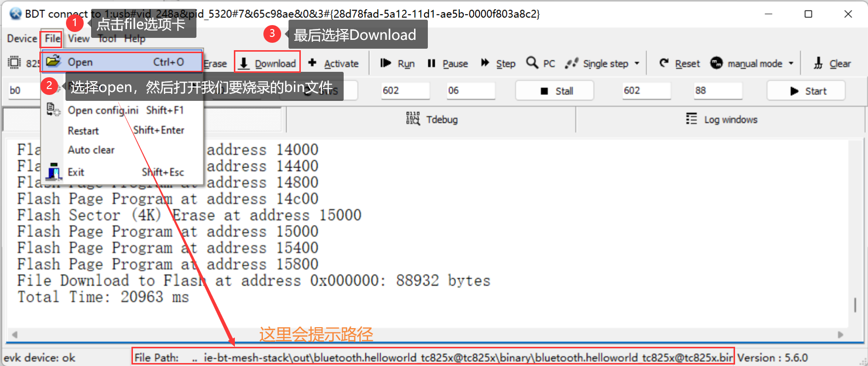Click the Reset toolbar button
Viewport: 868px width, 366px height.
tap(679, 63)
